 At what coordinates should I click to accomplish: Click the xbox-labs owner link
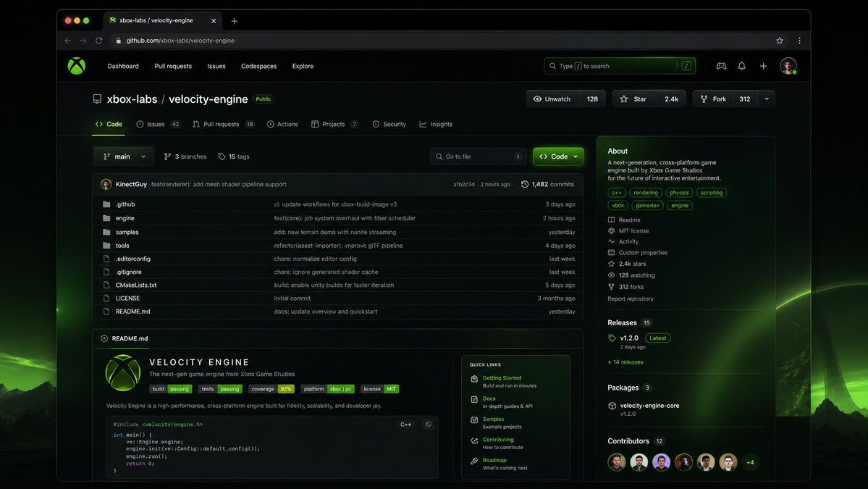pos(132,99)
